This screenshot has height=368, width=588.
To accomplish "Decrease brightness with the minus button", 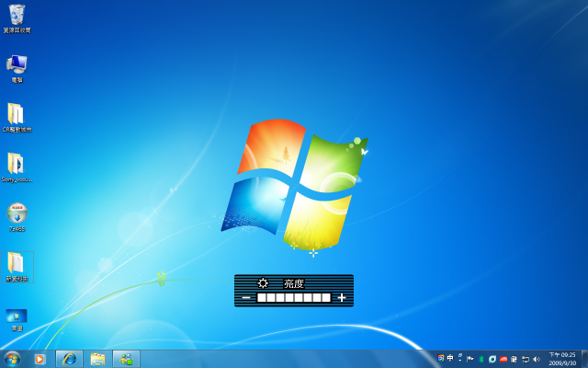I will point(246,298).
